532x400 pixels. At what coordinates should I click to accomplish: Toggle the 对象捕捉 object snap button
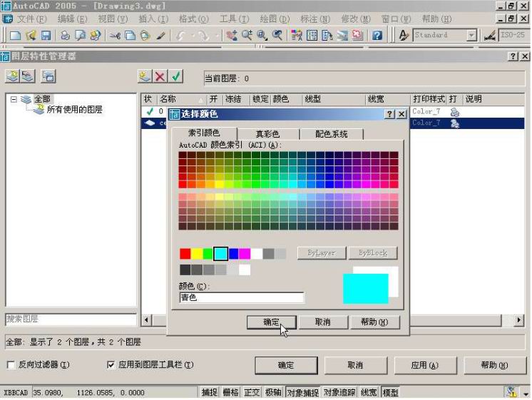click(x=303, y=392)
